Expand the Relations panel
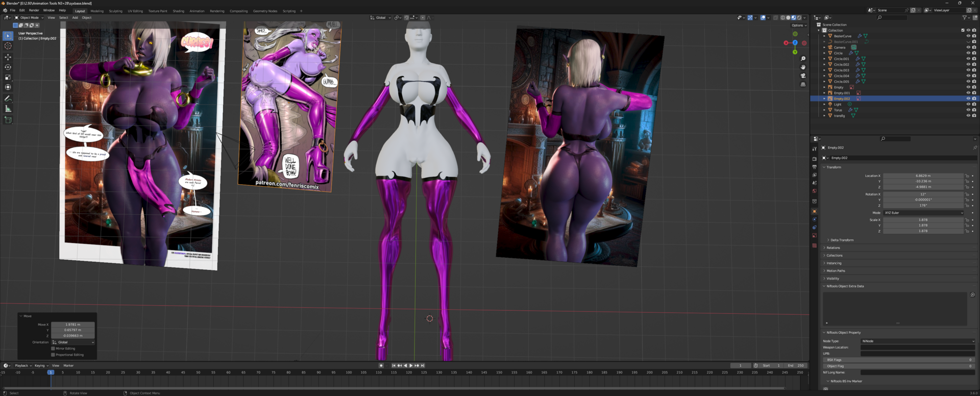Screen dimensions: 980x396 (x=832, y=247)
